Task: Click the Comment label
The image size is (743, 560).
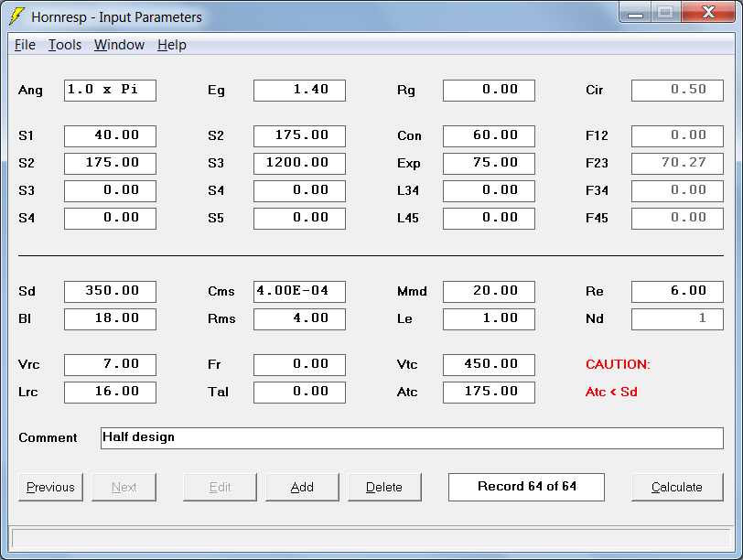Action: click(x=48, y=437)
